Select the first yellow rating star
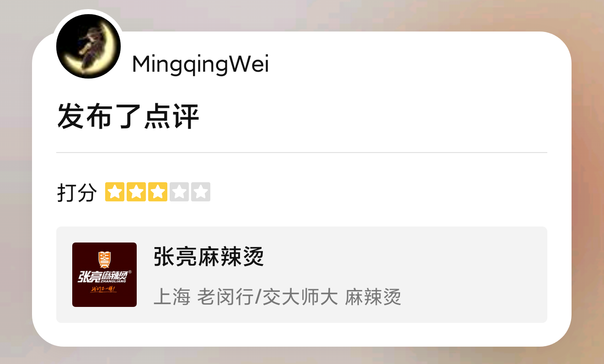The height and width of the screenshot is (364, 604). 115,192
